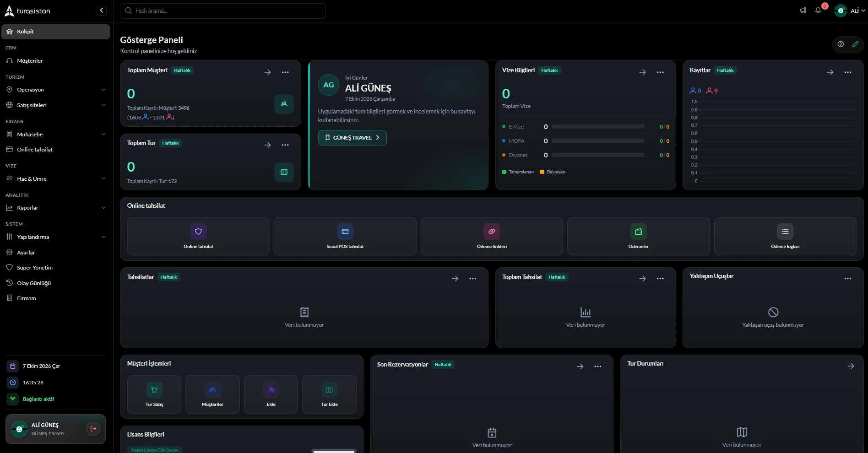Click the Müşteriler shortcut in Müşteri İşlemleri
The height and width of the screenshot is (453, 868).
(212, 394)
